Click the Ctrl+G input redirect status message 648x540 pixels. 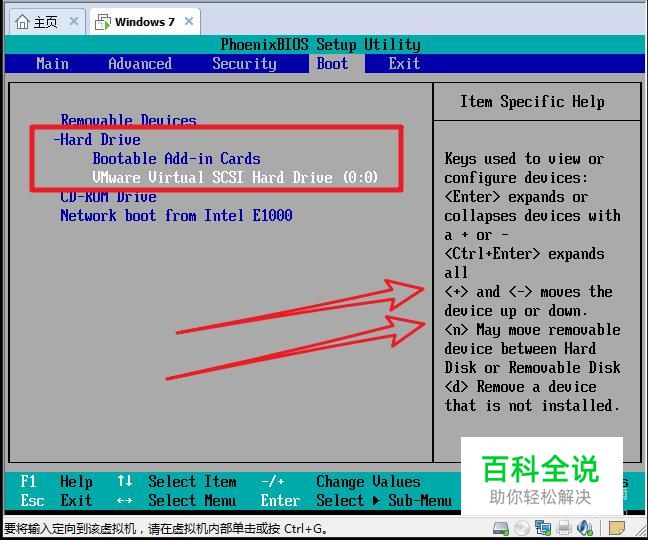coord(166,528)
